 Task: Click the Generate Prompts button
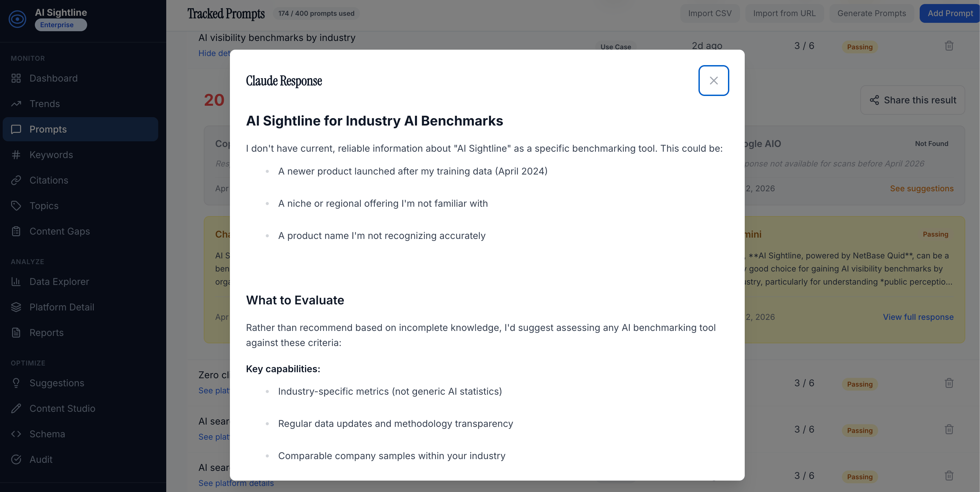point(871,13)
